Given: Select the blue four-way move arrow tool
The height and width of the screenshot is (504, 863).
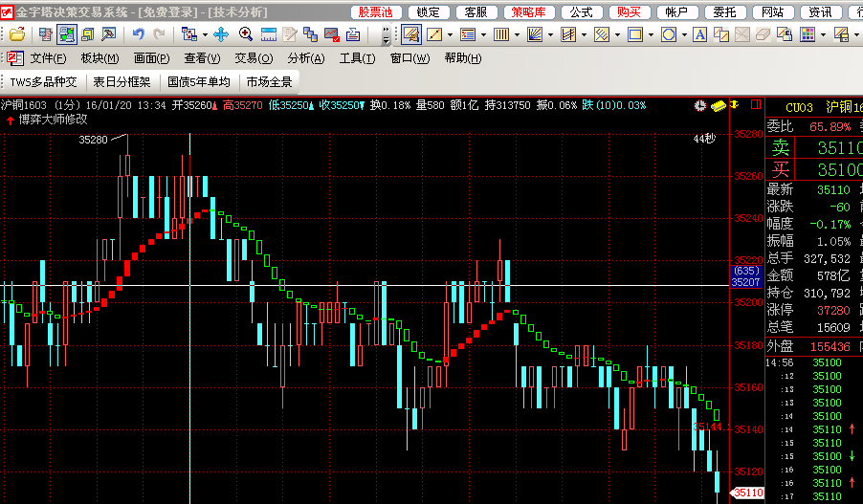Looking at the screenshot, I should click(x=221, y=34).
